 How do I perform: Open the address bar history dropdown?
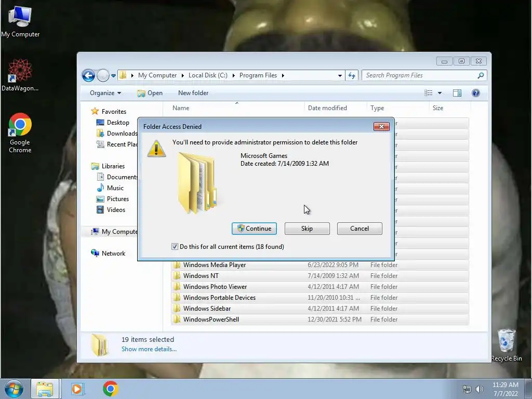tap(340, 75)
